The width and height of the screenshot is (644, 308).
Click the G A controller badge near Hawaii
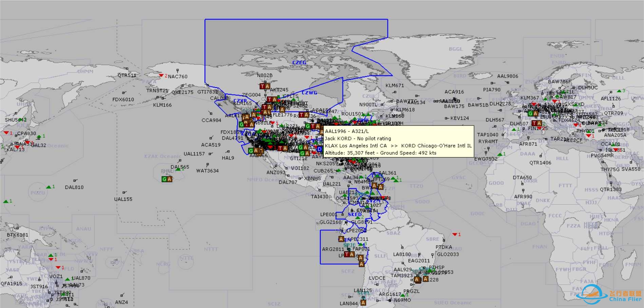pyautogui.click(x=167, y=179)
